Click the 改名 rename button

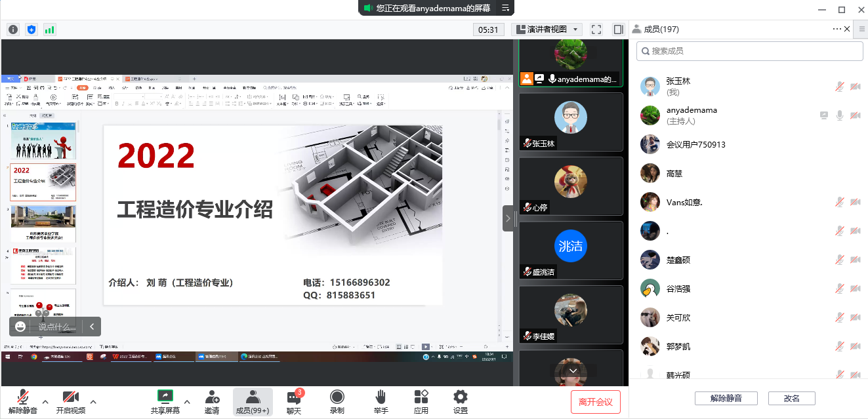[791, 398]
